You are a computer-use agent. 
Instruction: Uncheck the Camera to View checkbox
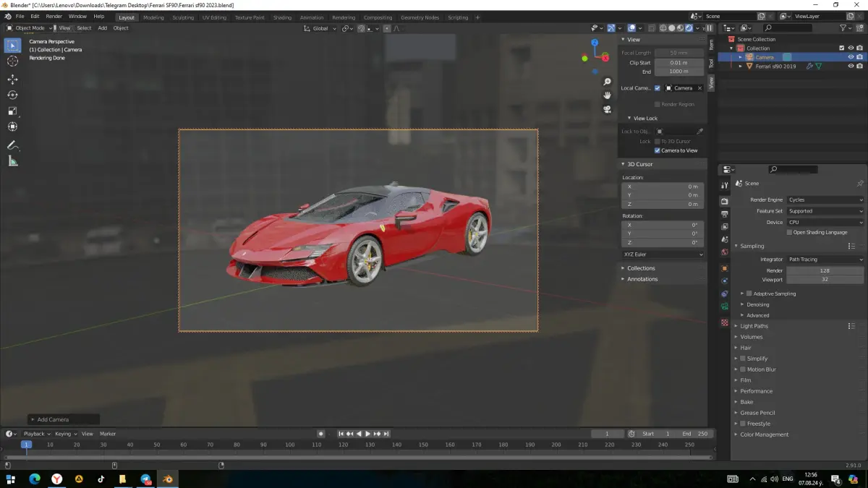coord(658,150)
